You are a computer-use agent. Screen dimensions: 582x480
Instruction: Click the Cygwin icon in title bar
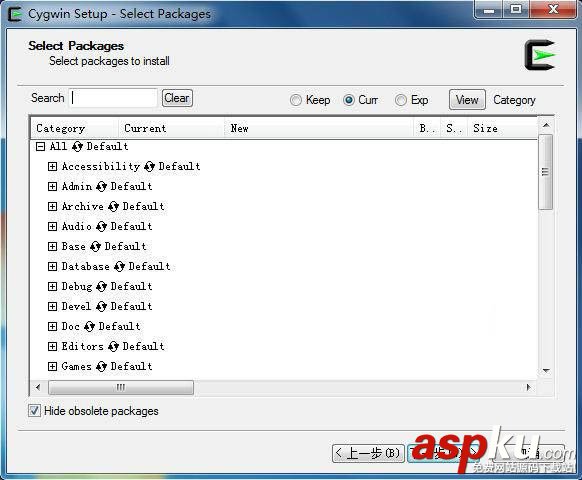click(x=15, y=14)
